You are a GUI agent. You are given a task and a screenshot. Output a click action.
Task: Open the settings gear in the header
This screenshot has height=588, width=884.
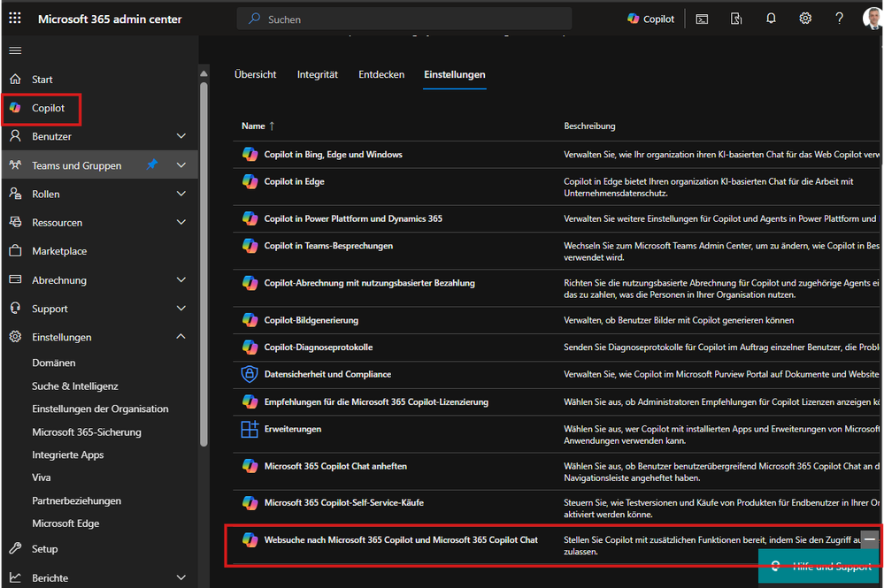click(805, 19)
